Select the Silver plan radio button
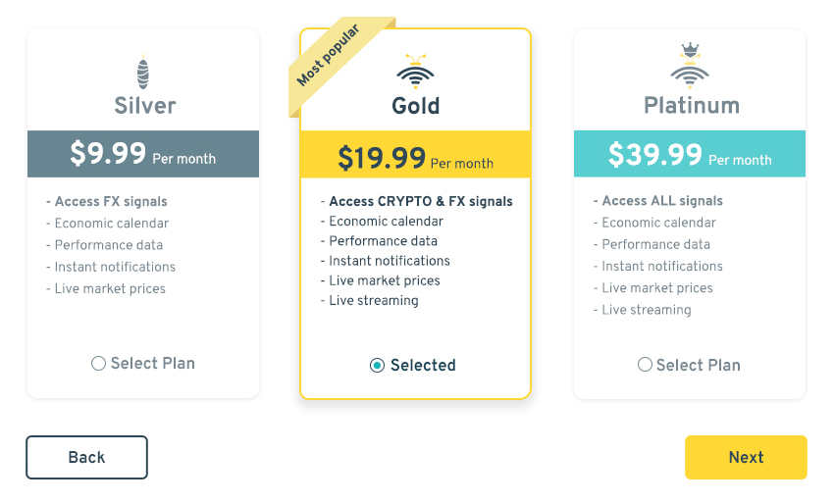Screen dimensions: 834x504 pyautogui.click(x=98, y=364)
